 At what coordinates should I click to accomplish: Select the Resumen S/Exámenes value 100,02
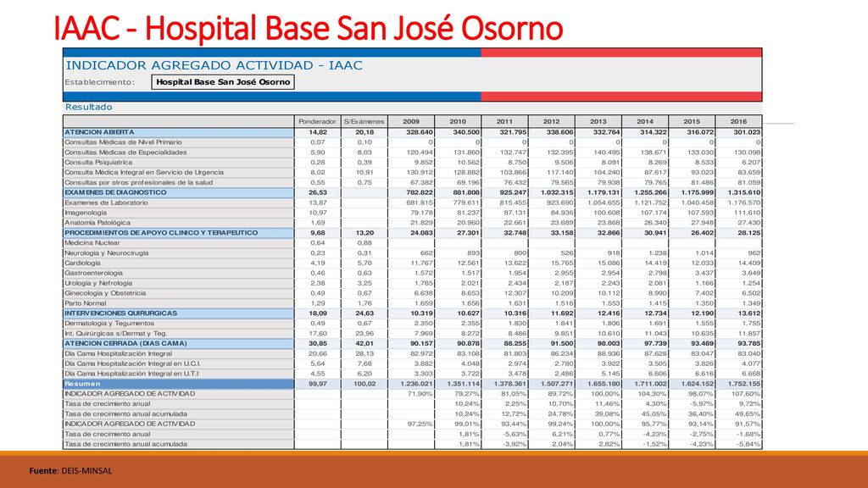[x=364, y=384]
